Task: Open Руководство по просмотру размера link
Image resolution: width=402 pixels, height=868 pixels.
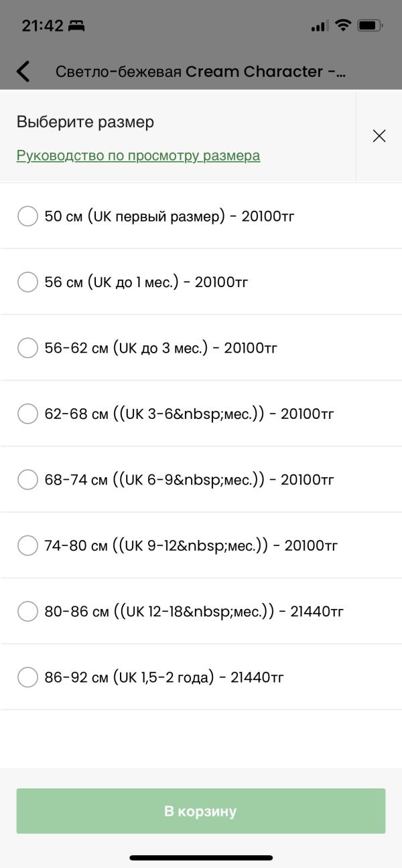Action: pos(138,155)
